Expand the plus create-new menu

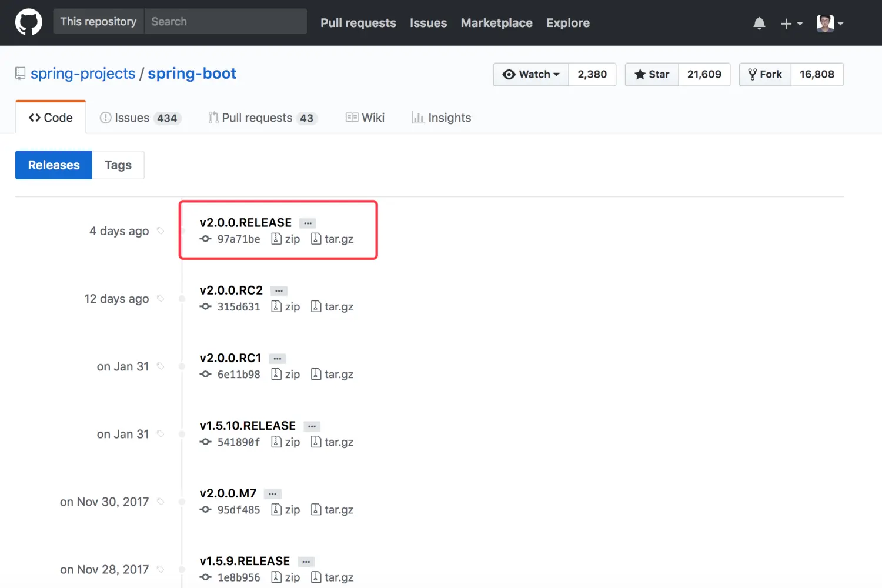click(x=791, y=24)
